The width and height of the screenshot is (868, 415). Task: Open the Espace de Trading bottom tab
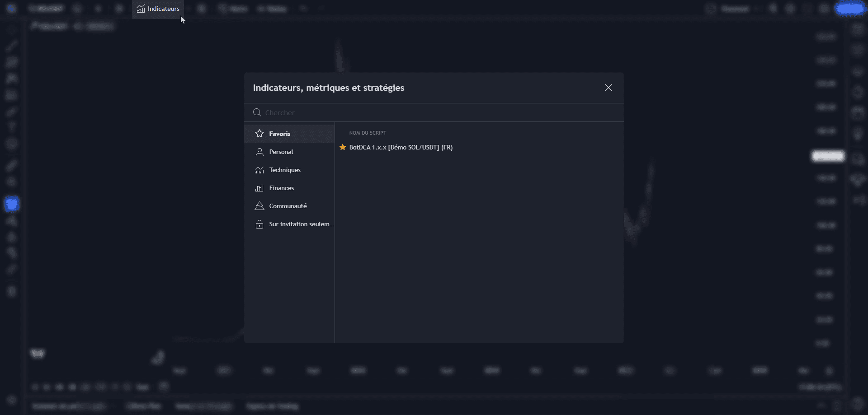coord(273,406)
